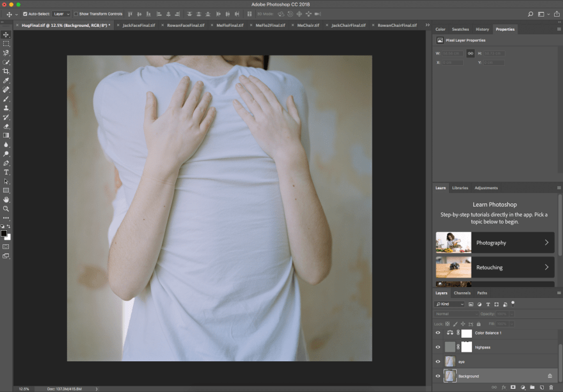Hide the Background layer
This screenshot has height=392, width=563.
coord(438,376)
